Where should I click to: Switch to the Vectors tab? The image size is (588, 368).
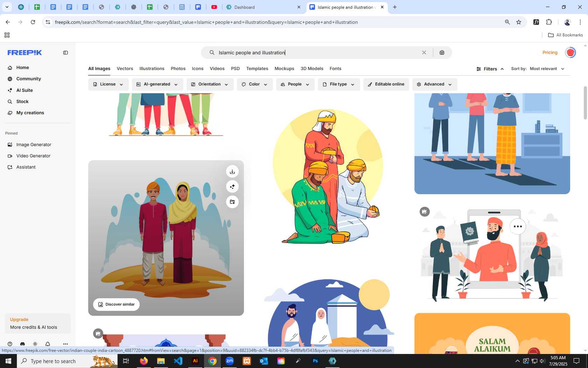point(125,69)
